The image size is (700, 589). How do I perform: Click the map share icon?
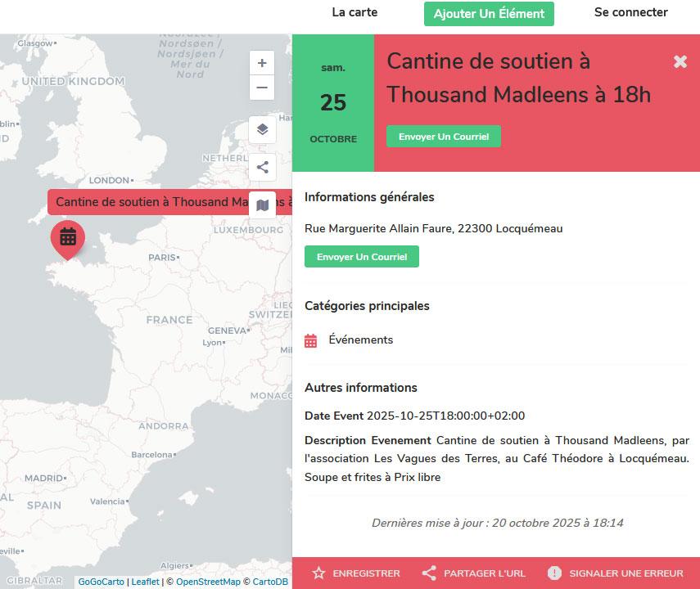262,168
